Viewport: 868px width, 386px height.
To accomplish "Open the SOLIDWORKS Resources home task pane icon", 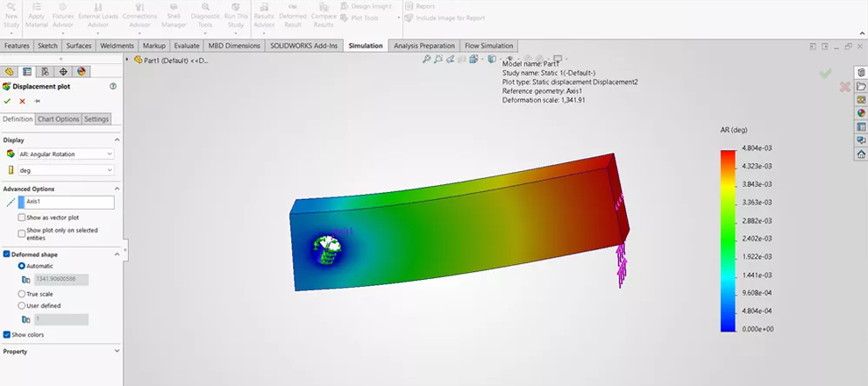I will pos(861,154).
